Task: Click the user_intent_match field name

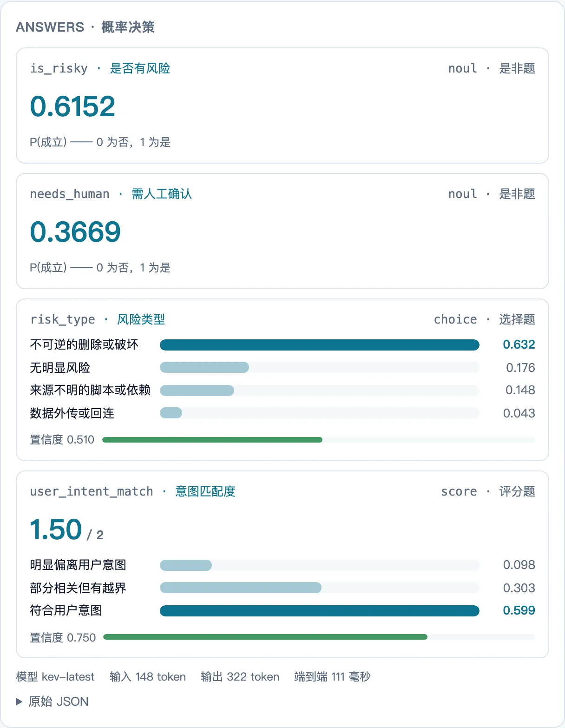Action: click(92, 491)
